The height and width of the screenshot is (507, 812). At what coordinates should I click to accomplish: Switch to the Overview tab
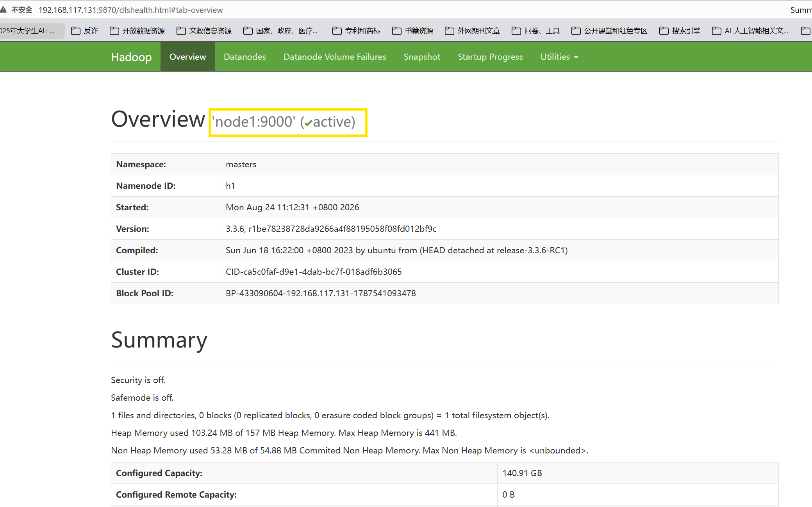187,57
